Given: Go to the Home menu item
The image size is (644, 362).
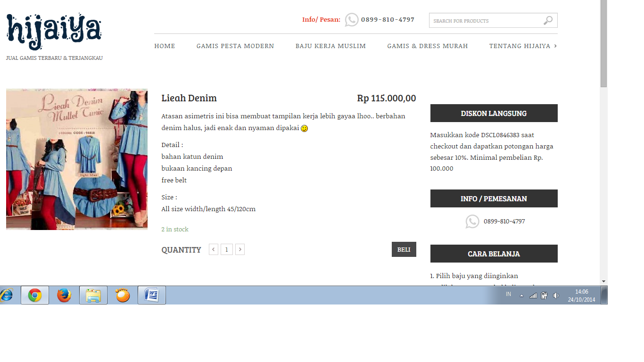Looking at the screenshot, I should point(165,46).
